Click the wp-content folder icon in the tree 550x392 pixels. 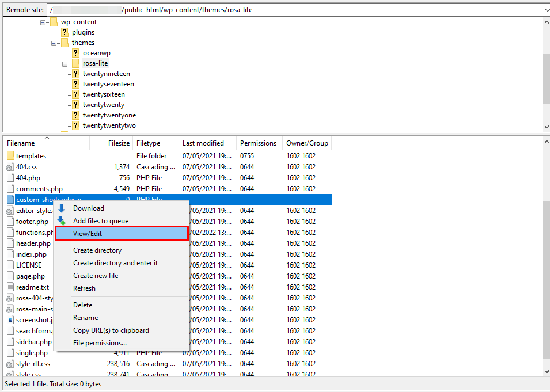[53, 21]
